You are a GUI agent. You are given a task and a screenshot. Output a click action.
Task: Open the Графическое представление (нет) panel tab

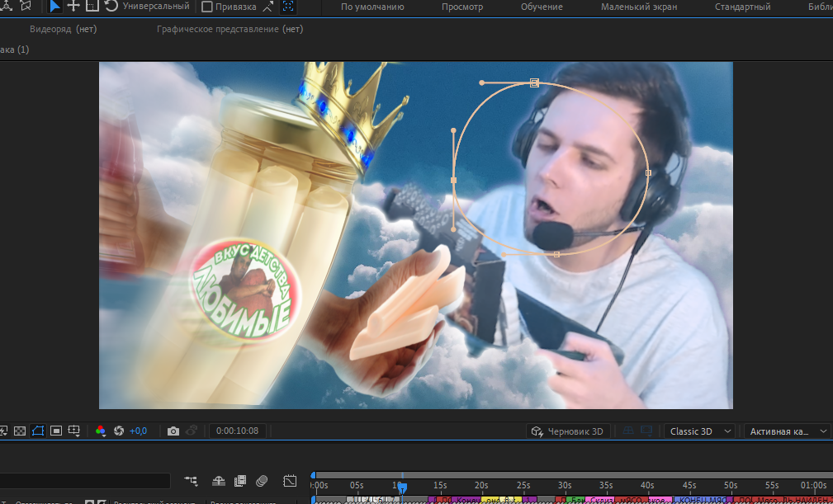pyautogui.click(x=230, y=29)
